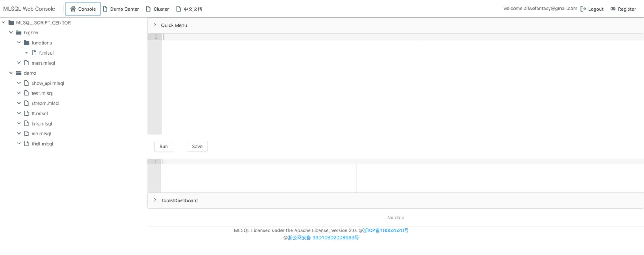This screenshot has height=255, width=644.
Task: Click the functions folder label
Action: tap(42, 43)
